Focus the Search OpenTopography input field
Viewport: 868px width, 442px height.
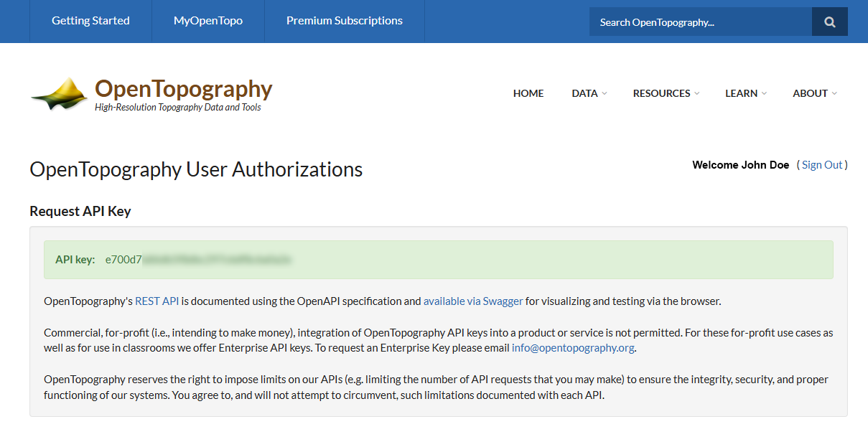click(x=701, y=22)
